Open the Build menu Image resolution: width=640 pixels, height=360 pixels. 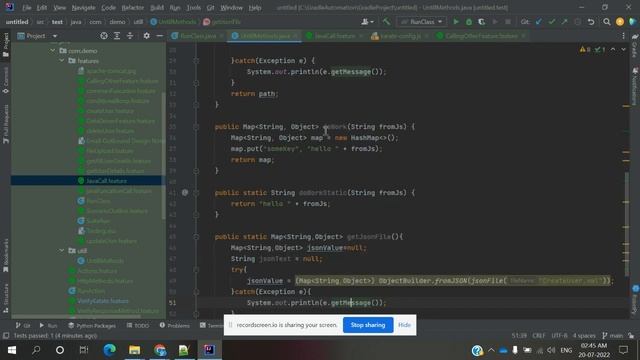[x=157, y=8]
